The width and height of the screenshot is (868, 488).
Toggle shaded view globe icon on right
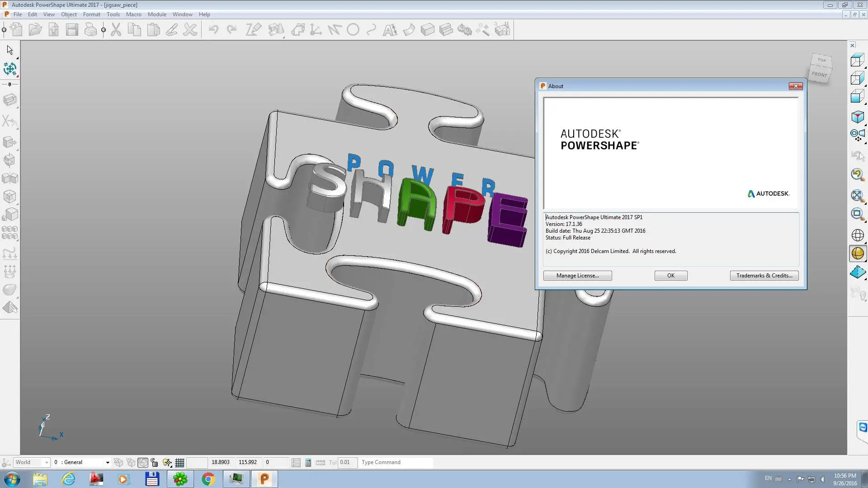click(x=858, y=253)
